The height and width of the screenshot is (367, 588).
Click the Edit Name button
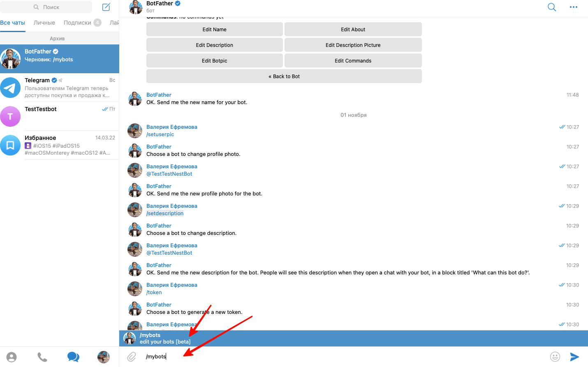pos(214,30)
